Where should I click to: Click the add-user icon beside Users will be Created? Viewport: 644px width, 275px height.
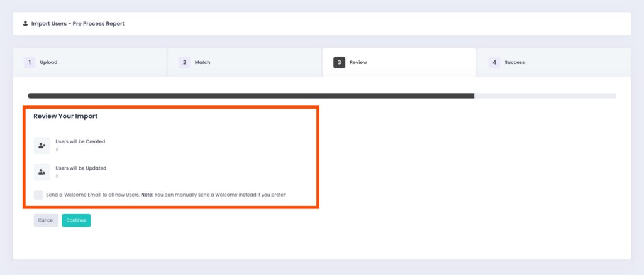pos(42,146)
